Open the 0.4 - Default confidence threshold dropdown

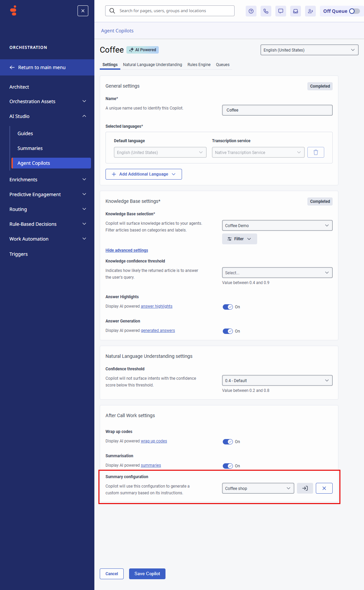[277, 380]
